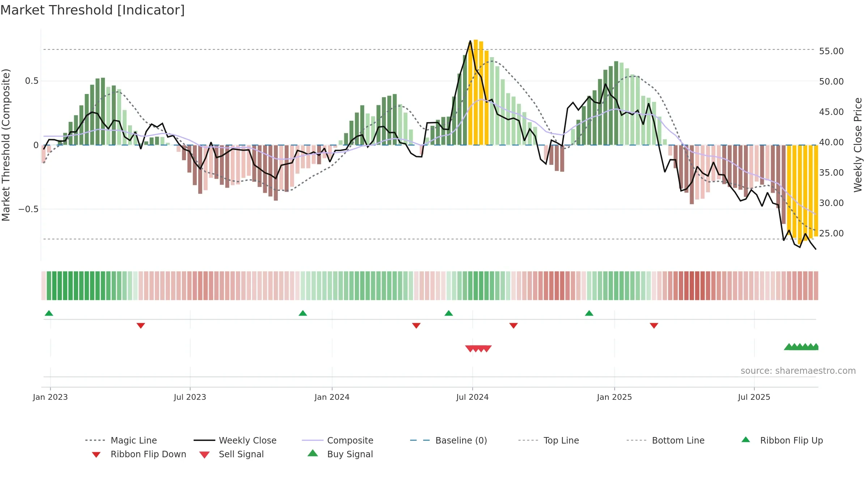Viewport: 868px width, 488px height.
Task: Click the ribbon flip down marker near May 2023
Action: pos(141,326)
